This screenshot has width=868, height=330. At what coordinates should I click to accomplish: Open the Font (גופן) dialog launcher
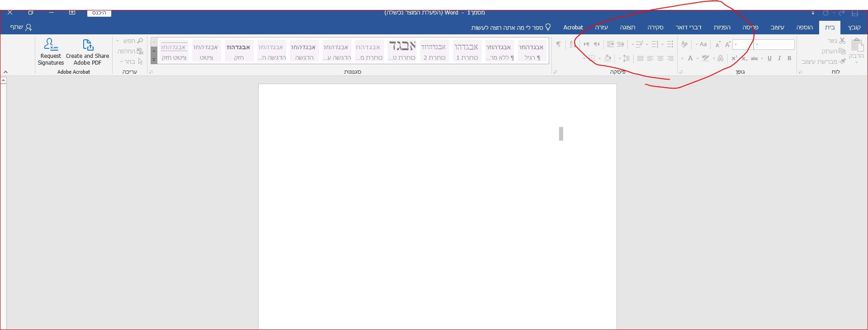point(681,72)
